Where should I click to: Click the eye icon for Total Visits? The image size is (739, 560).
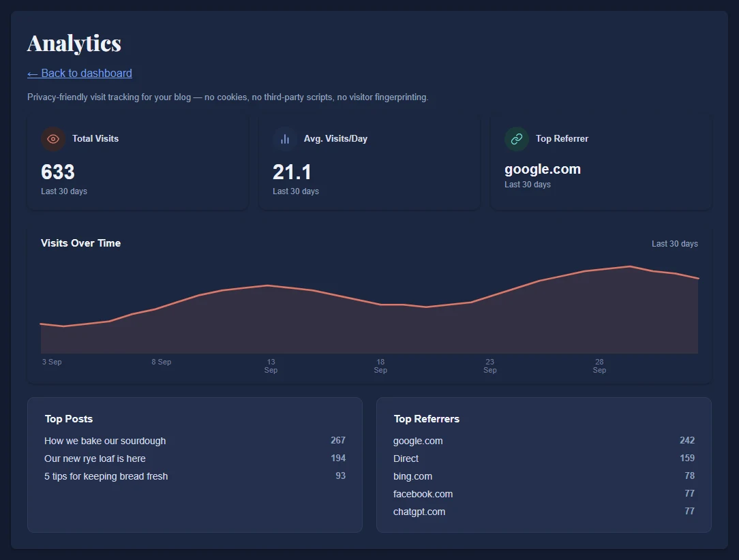click(x=53, y=139)
